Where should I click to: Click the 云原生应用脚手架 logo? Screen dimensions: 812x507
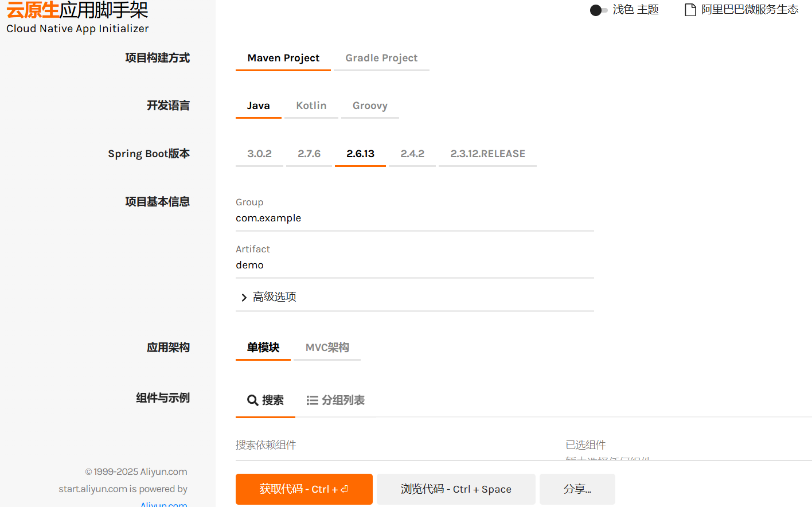(77, 17)
